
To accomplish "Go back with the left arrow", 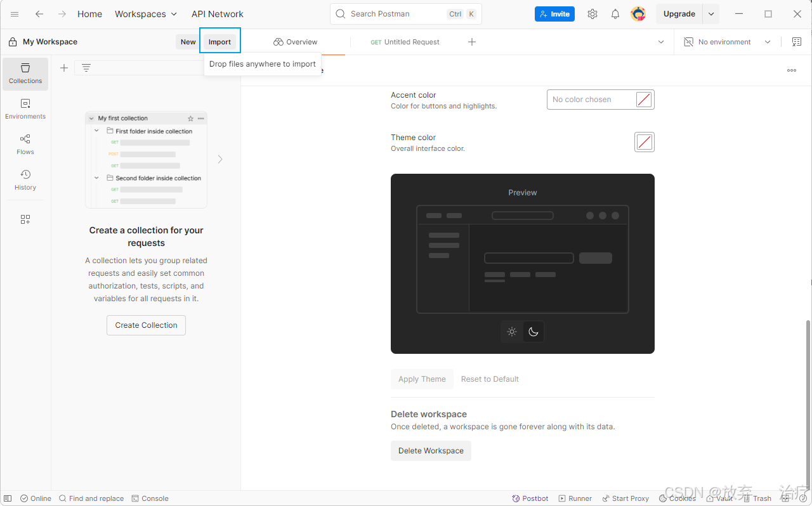I will point(39,14).
